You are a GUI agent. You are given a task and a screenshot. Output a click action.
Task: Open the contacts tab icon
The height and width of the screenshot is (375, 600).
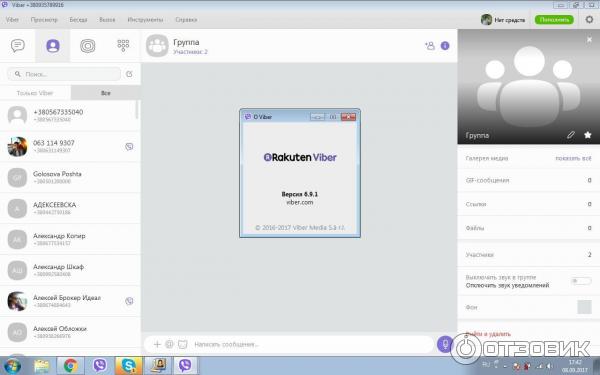(x=53, y=46)
